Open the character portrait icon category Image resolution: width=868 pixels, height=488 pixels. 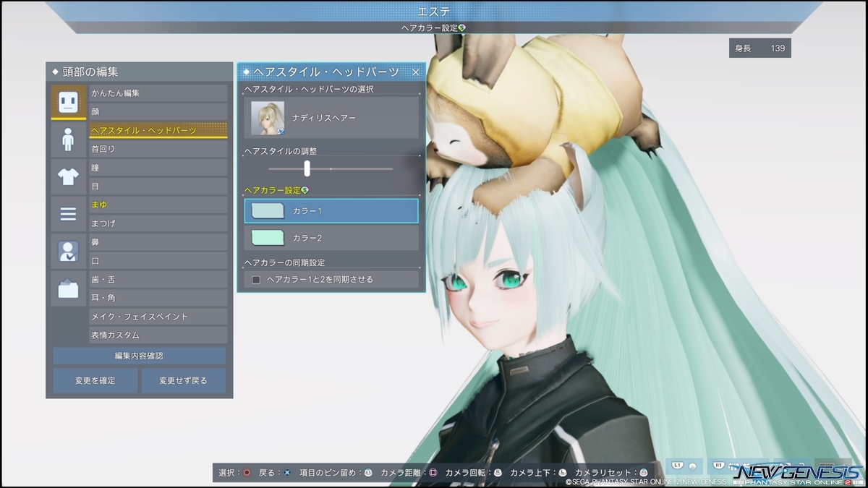[x=68, y=252]
